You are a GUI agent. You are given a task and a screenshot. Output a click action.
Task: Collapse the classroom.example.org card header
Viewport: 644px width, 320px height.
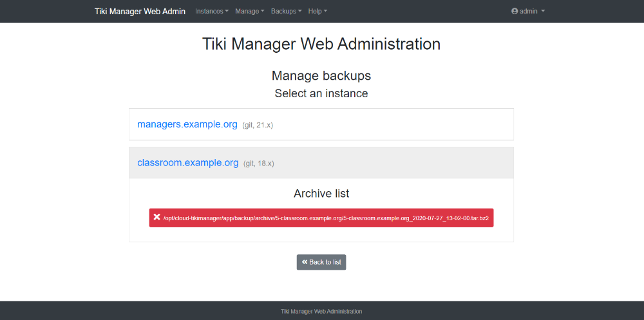point(321,163)
